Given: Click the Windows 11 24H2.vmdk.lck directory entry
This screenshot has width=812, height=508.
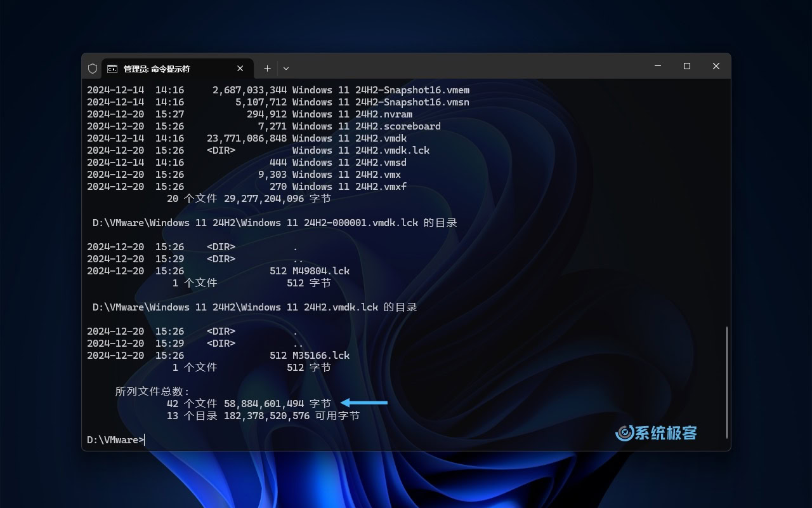Looking at the screenshot, I should [x=361, y=150].
